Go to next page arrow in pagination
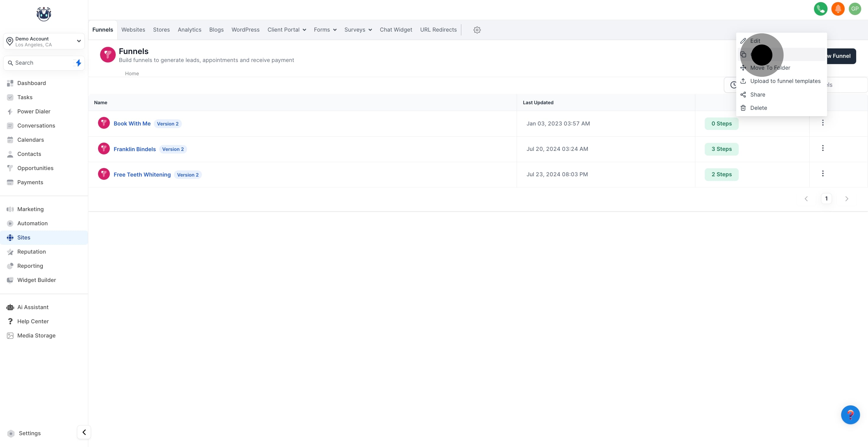The width and height of the screenshot is (868, 447). [846, 199]
